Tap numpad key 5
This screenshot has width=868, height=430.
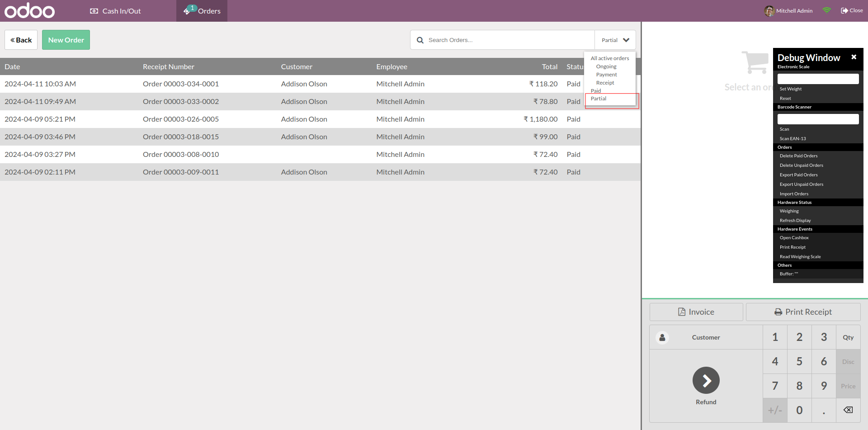coord(799,362)
